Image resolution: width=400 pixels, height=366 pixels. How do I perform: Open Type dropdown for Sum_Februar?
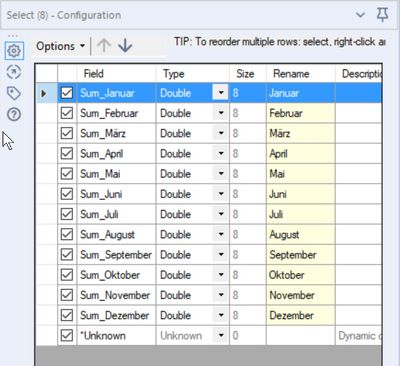click(220, 113)
